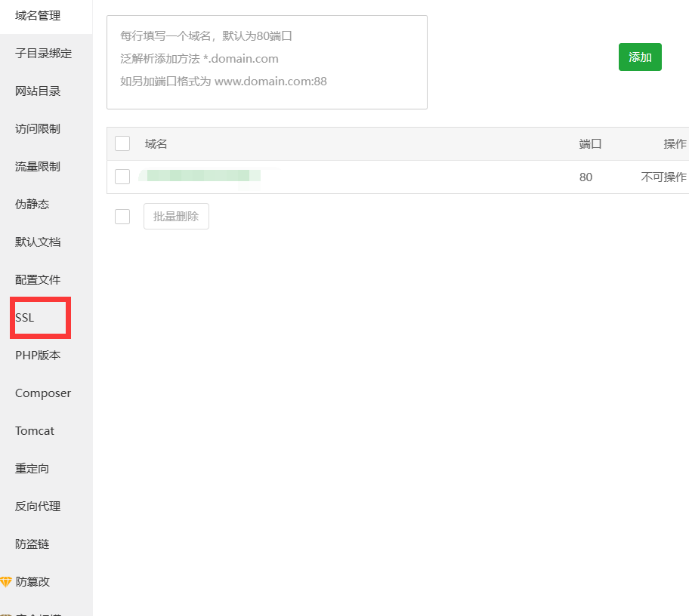Check the box for the port 80 domain row

click(122, 177)
